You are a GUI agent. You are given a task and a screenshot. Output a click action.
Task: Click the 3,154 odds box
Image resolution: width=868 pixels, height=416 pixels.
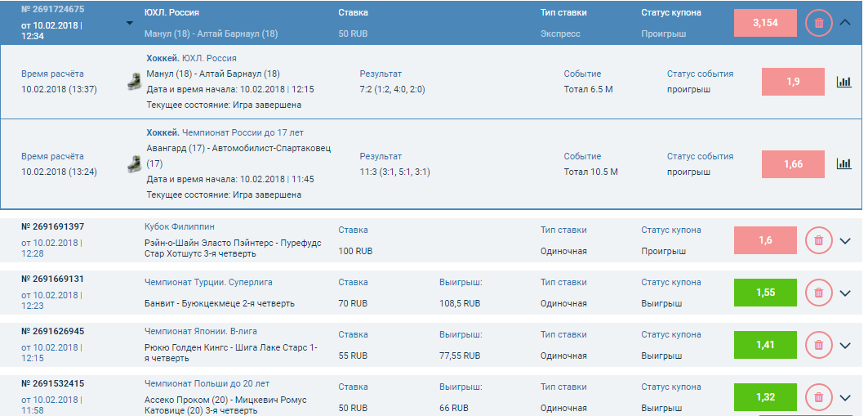pos(765,23)
